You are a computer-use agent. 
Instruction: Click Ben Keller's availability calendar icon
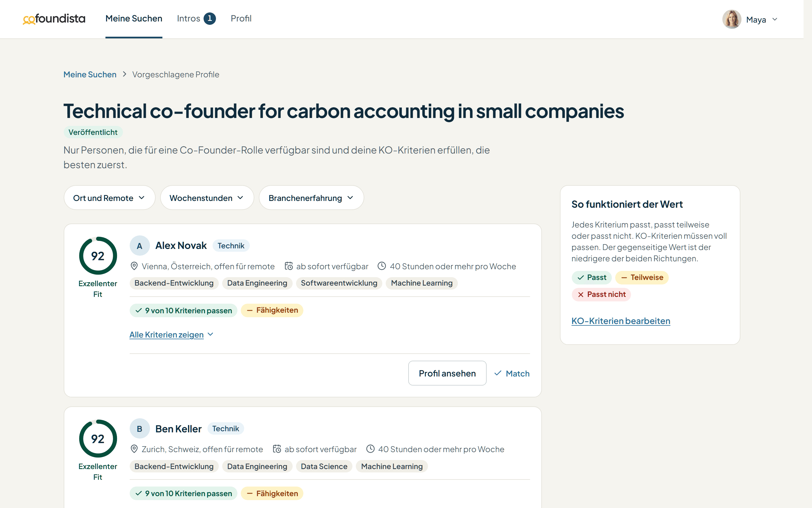click(277, 449)
